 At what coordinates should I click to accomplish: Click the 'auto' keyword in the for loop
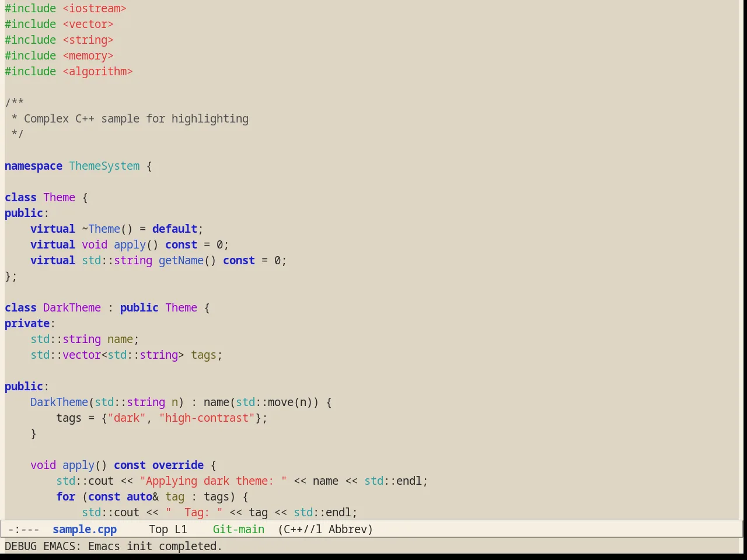139,496
